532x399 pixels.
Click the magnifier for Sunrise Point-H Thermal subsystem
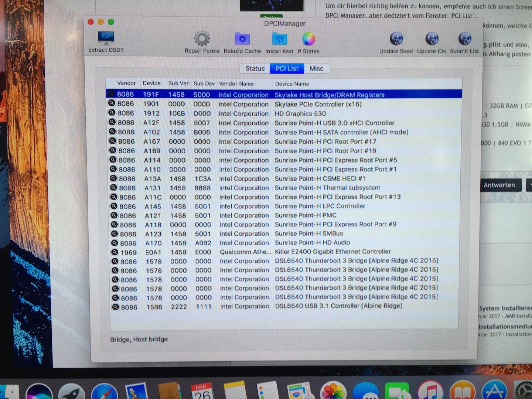113,187
